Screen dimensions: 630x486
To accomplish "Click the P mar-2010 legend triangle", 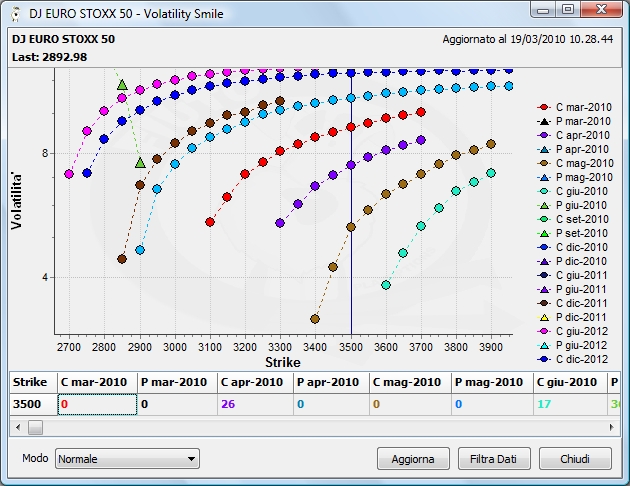I will (544, 121).
